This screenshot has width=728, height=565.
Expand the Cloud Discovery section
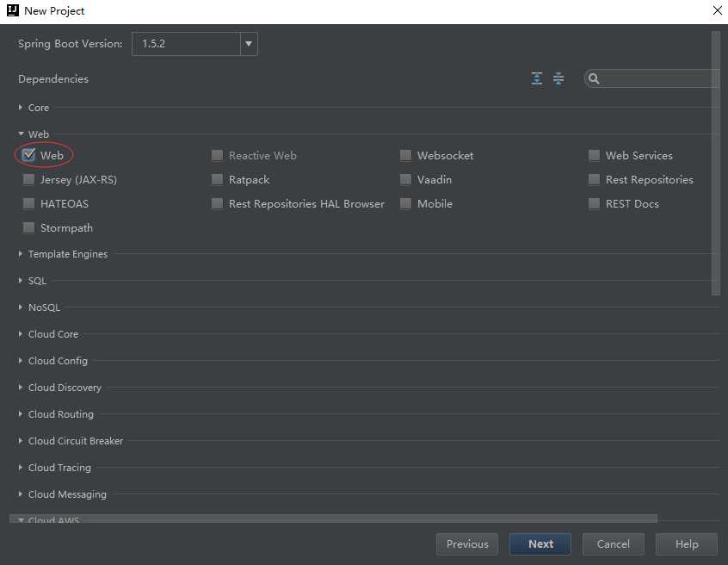[x=21, y=387]
